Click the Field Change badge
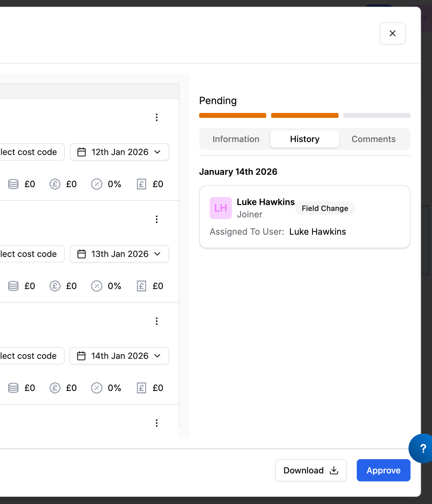This screenshot has height=504, width=432. pos(325,208)
